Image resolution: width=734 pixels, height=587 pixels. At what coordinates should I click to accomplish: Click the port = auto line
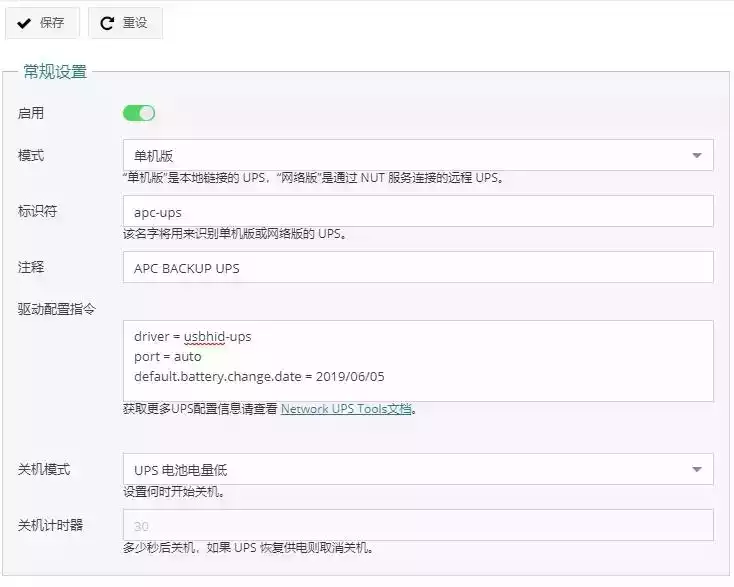168,356
